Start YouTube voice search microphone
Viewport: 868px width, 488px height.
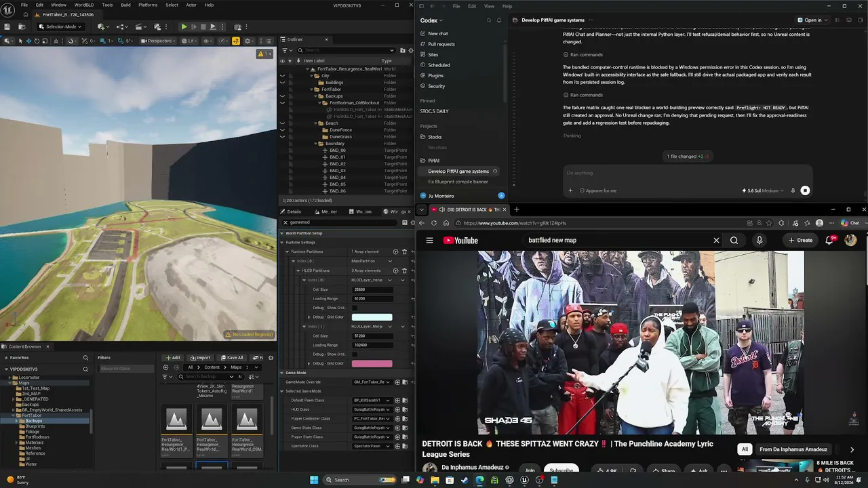pos(759,240)
